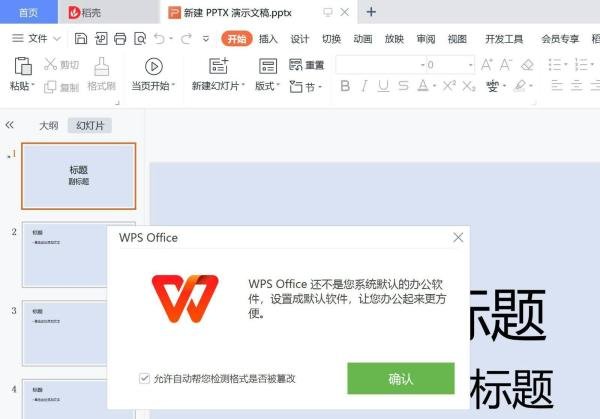Image resolution: width=600 pixels, height=419 pixels.
Task: Switch to the Insert (插入) tab
Action: [268, 39]
